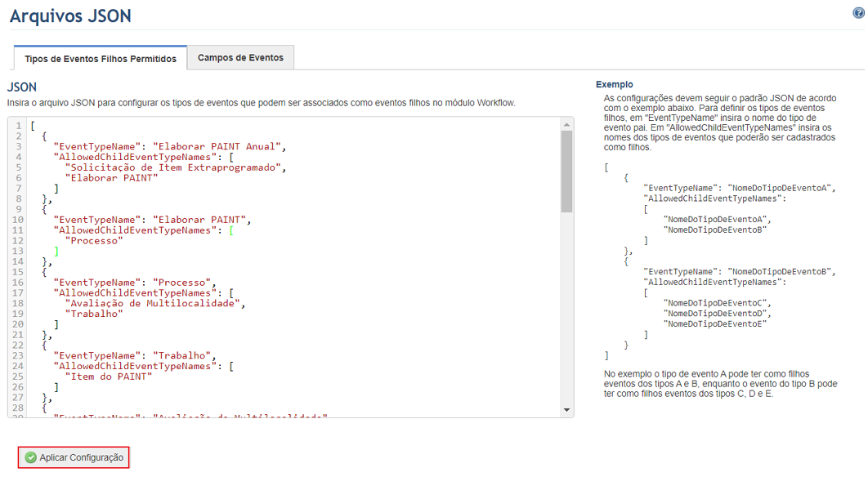Click the highlighted green opening bracket on line 11

click(231, 230)
